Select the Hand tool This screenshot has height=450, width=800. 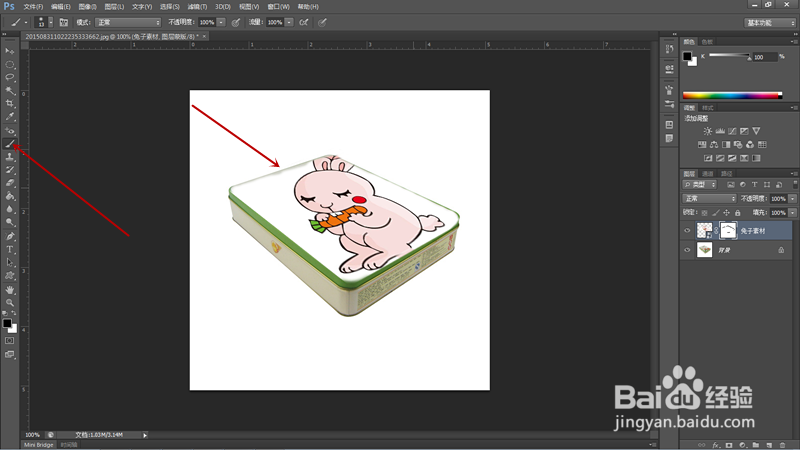[x=10, y=290]
